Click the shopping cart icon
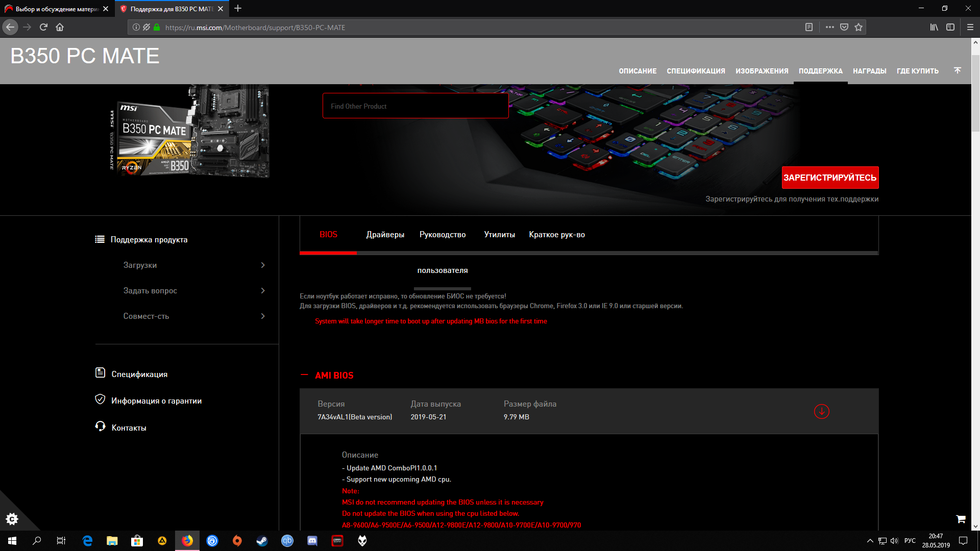The width and height of the screenshot is (980, 551). click(x=961, y=519)
